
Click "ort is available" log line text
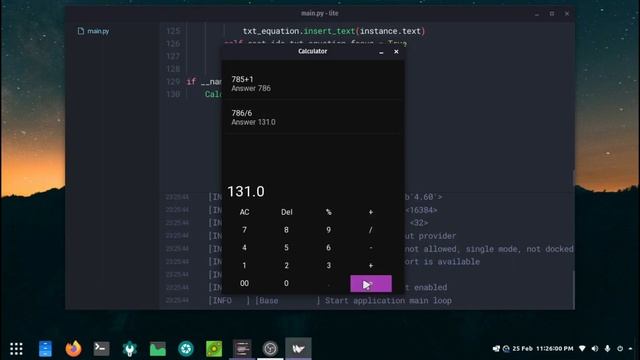442,262
